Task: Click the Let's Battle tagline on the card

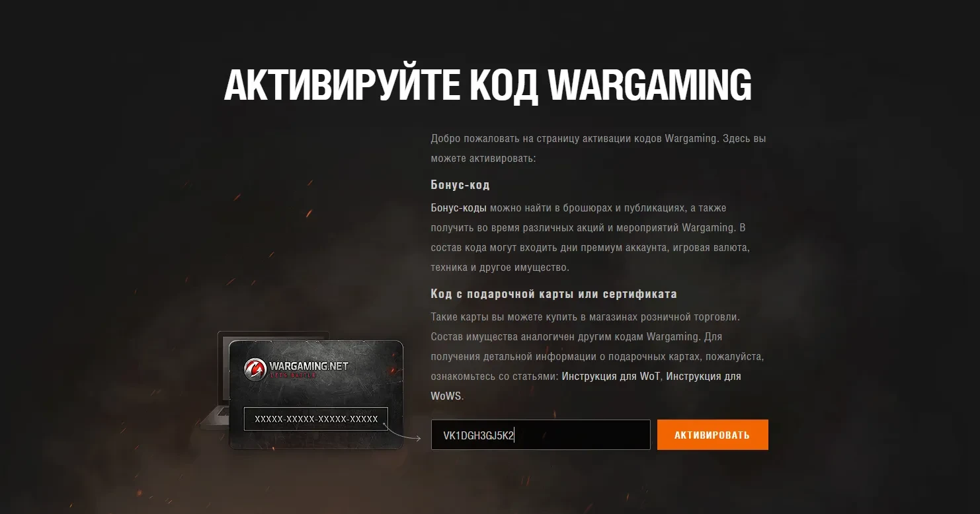Action: coord(293,375)
